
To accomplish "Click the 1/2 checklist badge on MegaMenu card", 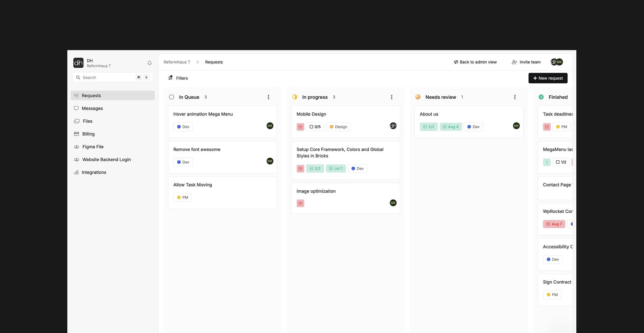I will (561, 162).
